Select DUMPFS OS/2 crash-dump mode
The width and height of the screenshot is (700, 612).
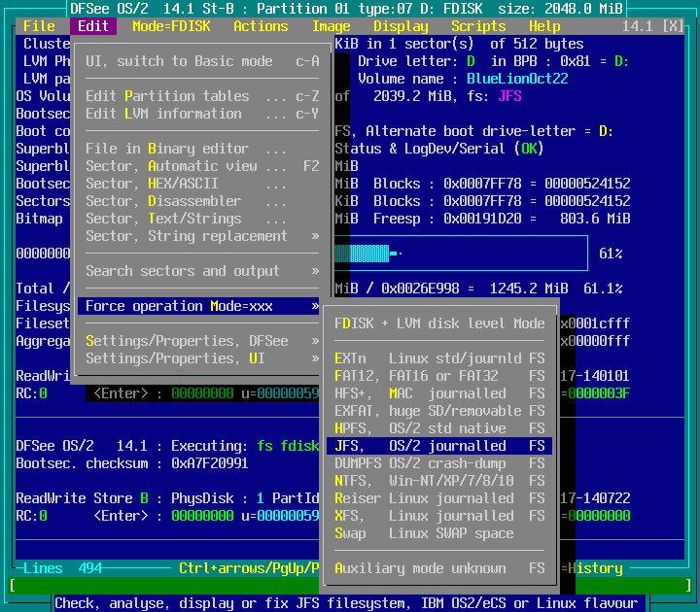pos(439,463)
